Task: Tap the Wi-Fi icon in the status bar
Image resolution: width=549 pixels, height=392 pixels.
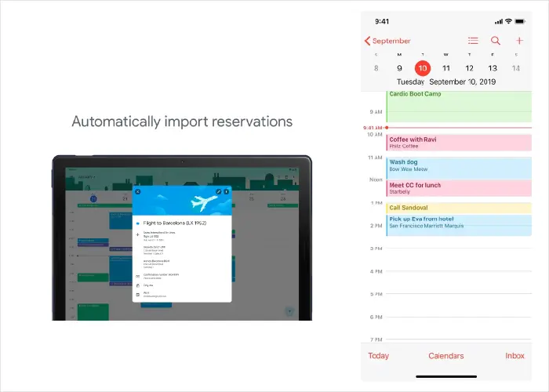Action: click(x=508, y=21)
